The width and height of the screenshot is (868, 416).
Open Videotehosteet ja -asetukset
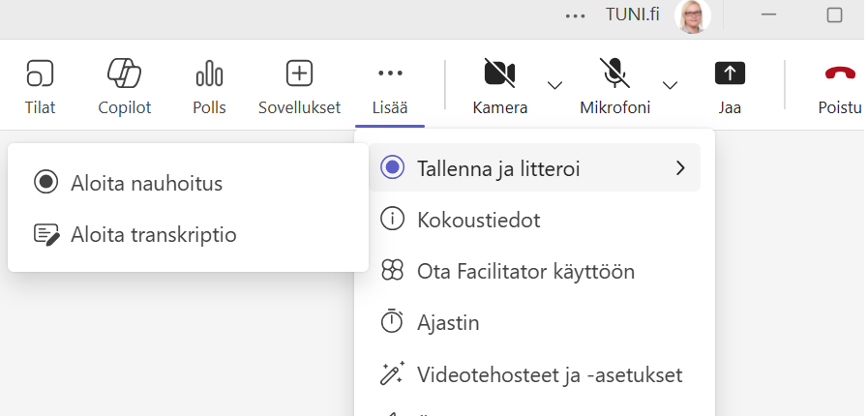(x=535, y=374)
